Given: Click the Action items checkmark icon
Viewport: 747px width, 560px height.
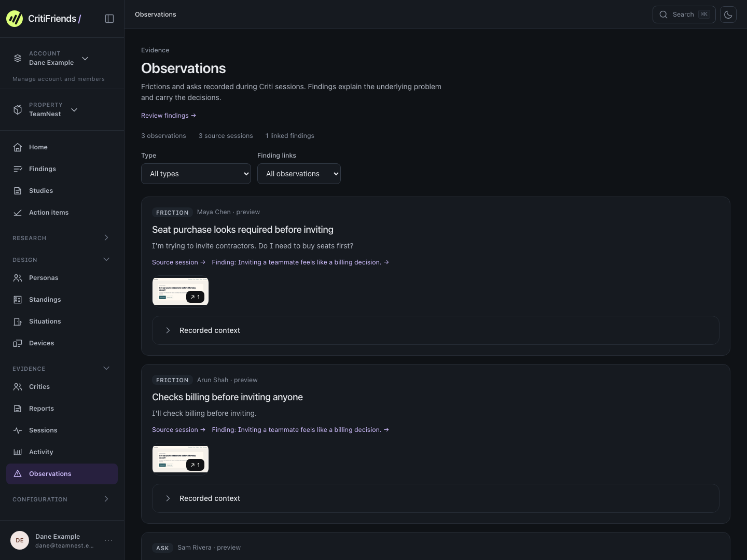Looking at the screenshot, I should pyautogui.click(x=18, y=213).
